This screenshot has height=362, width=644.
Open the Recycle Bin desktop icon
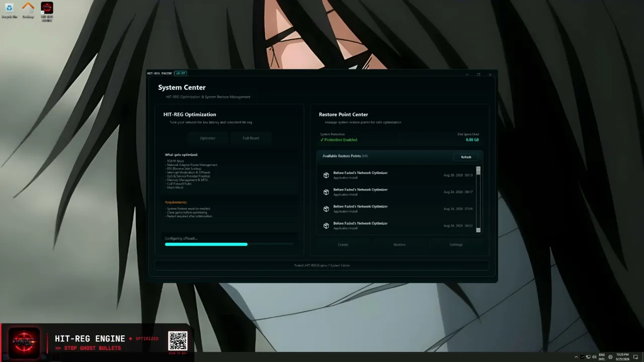tap(9, 10)
